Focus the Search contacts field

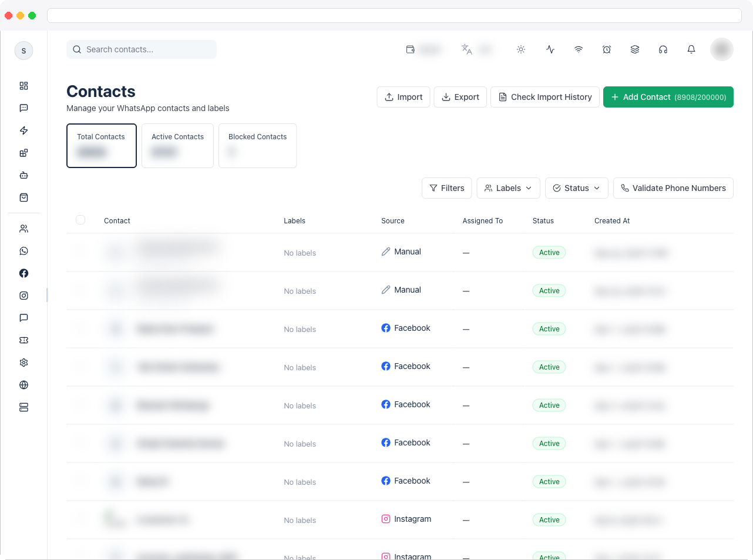tap(142, 49)
